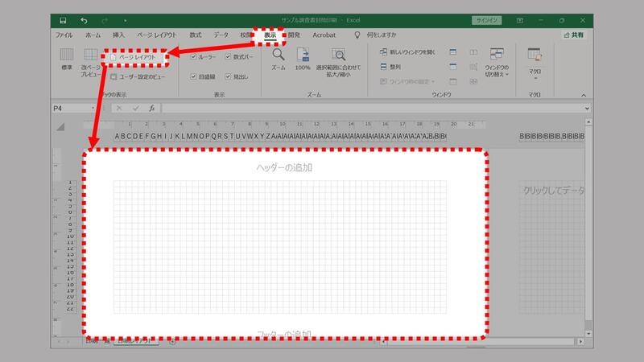644x362 pixels.
Task: Switch to 標準 (Normal) view
Action: tap(67, 59)
